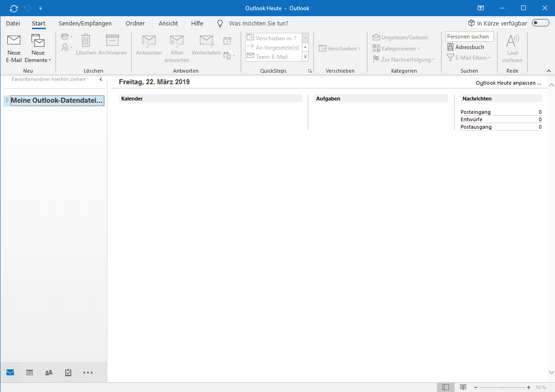Click the 10 % zoom level
The width and height of the screenshot is (555, 392).
(541, 387)
